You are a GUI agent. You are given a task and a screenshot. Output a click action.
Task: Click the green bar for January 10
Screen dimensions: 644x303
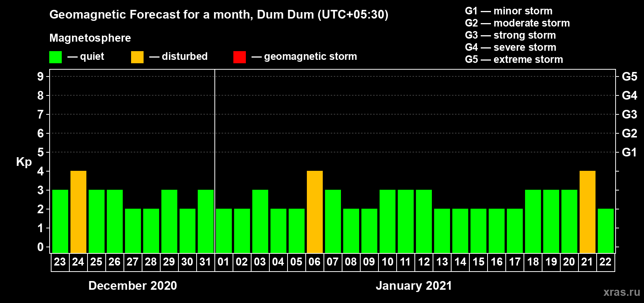click(388, 221)
